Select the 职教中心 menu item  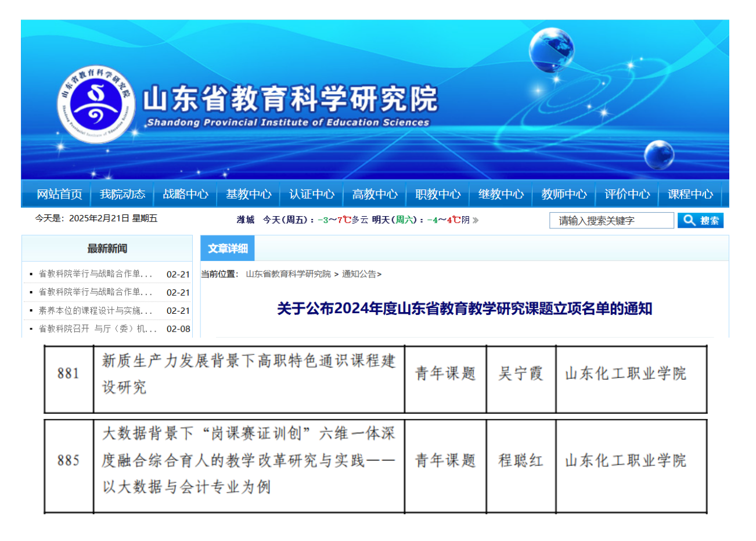tap(438, 194)
